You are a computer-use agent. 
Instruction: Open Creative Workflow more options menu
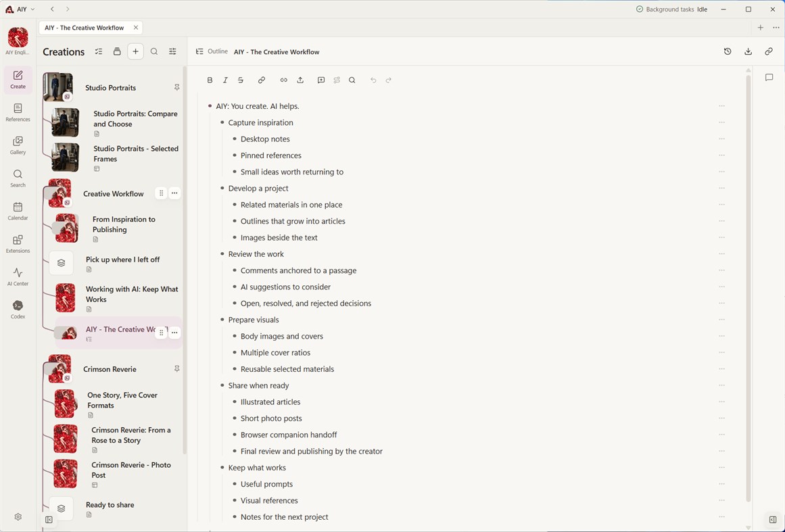(174, 193)
